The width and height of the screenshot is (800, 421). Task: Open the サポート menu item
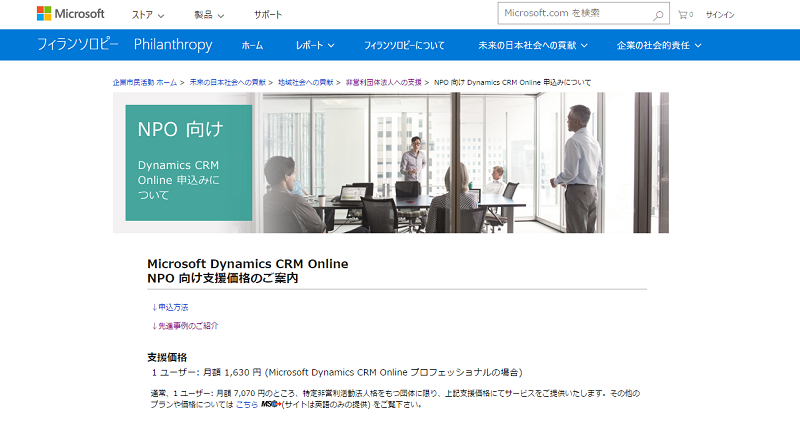tap(268, 15)
